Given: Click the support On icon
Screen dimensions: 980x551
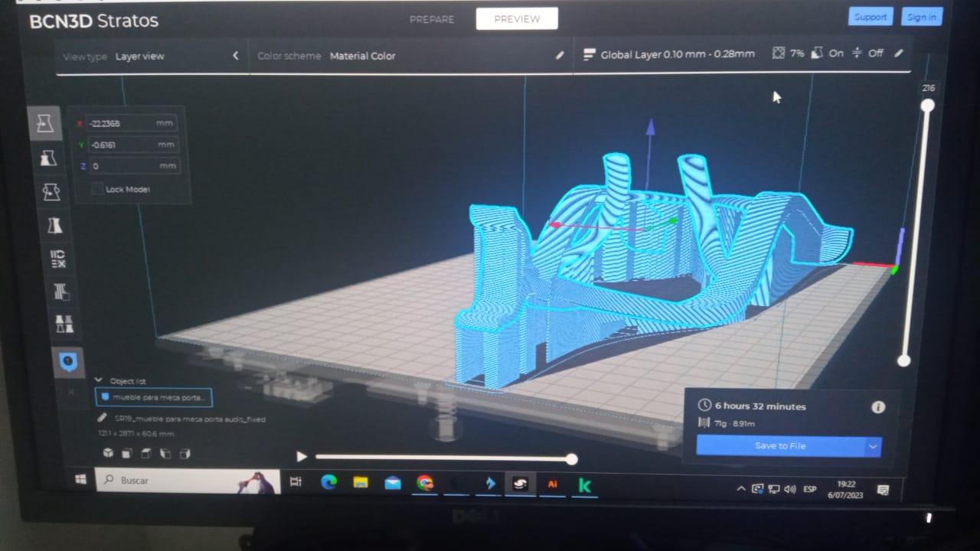Looking at the screenshot, I should (817, 54).
